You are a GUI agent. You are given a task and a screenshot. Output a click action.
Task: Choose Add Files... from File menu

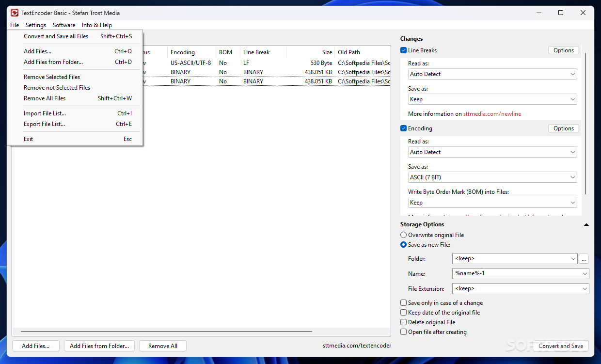tap(75, 51)
